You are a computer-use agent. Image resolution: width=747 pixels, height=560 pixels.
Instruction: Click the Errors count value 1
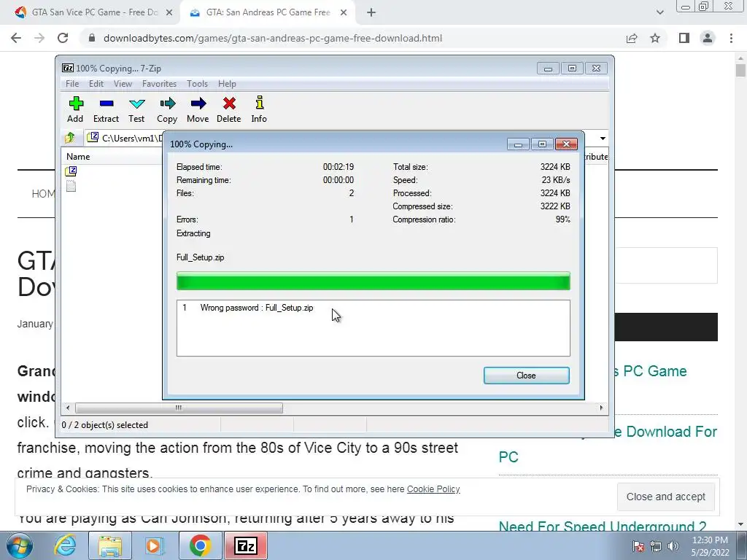click(x=352, y=219)
